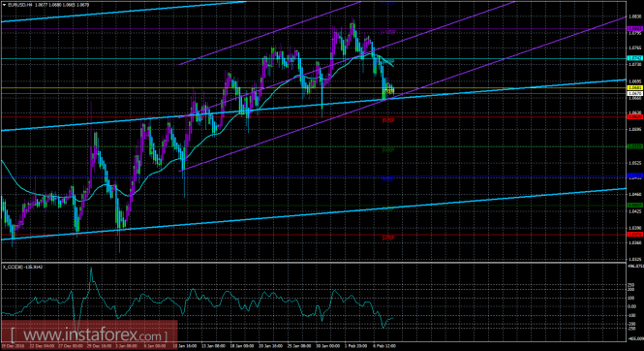Select the red 1.0620 level price tag
Image resolution: width=644 pixels, height=351 pixels.
point(635,116)
